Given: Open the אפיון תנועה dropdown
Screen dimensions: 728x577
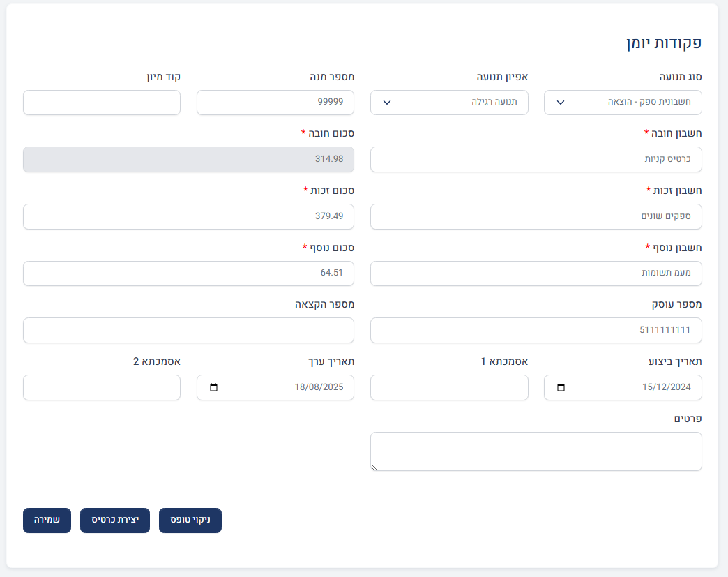Looking at the screenshot, I should (x=449, y=103).
